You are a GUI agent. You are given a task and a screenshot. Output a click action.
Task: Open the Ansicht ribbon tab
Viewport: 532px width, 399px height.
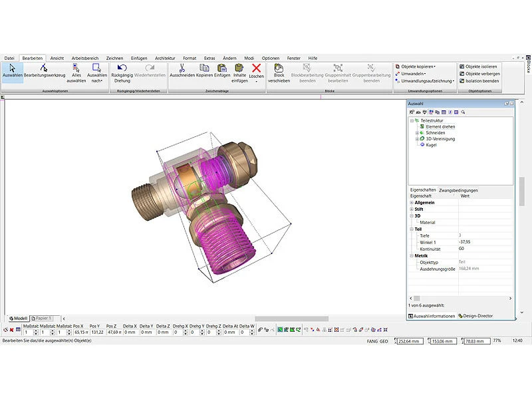tap(57, 58)
